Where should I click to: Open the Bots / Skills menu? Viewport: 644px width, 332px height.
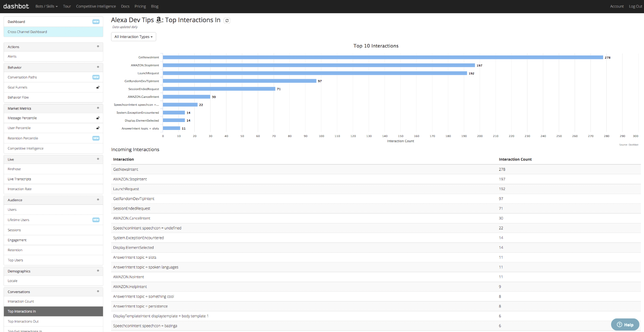point(46,6)
